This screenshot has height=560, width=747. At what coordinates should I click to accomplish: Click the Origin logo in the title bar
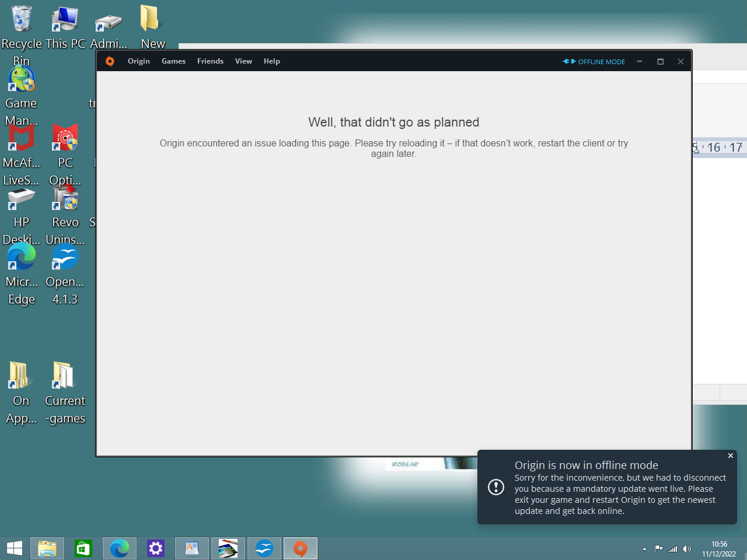110,61
